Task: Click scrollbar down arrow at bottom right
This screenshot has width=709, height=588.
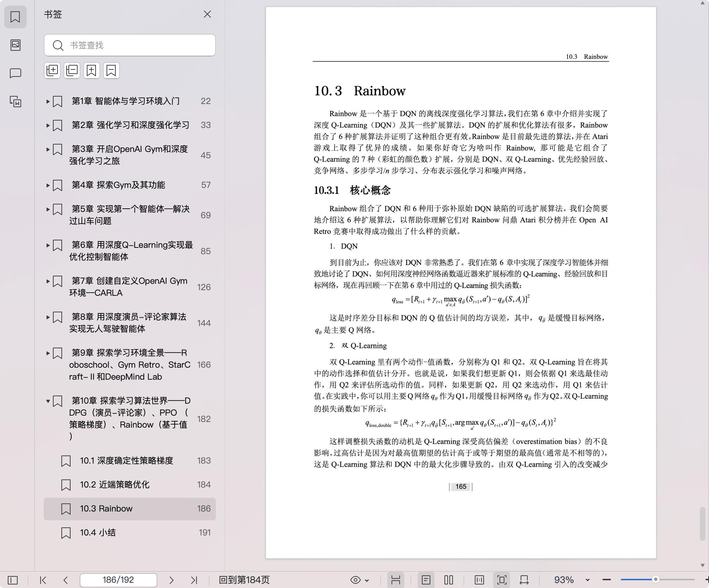Action: [x=703, y=565]
